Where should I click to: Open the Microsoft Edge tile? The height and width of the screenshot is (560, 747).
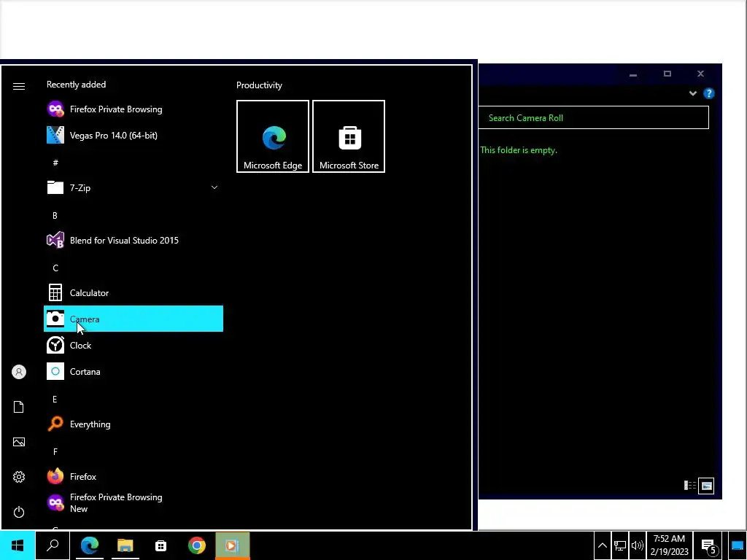coord(273,136)
